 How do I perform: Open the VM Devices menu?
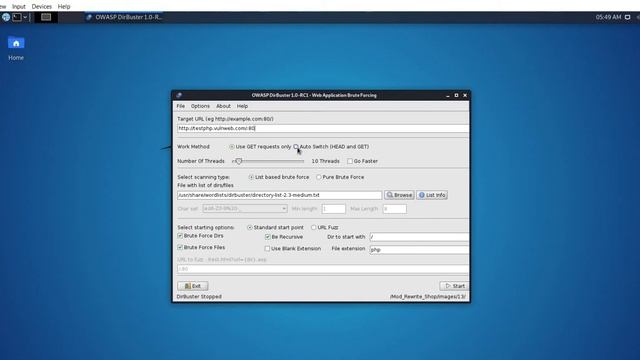point(42,7)
